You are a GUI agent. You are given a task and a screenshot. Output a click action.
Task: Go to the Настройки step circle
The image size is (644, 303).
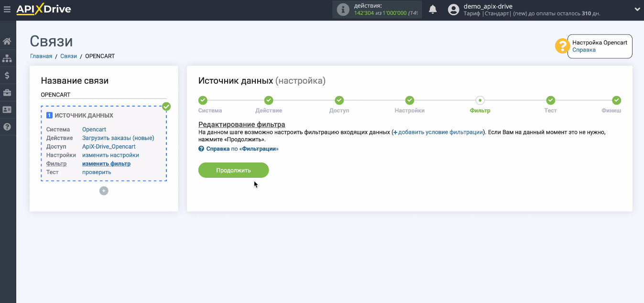[410, 100]
